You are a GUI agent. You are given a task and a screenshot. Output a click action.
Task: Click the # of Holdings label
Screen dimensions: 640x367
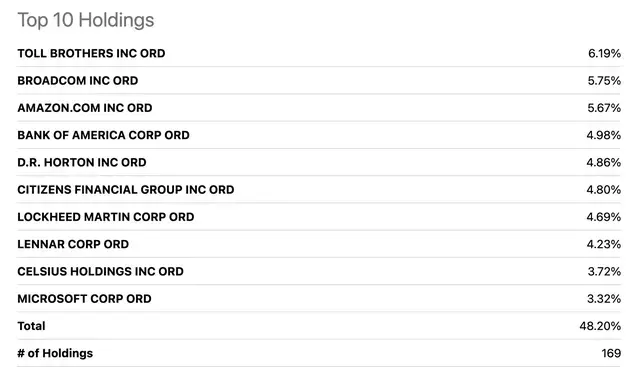(55, 353)
